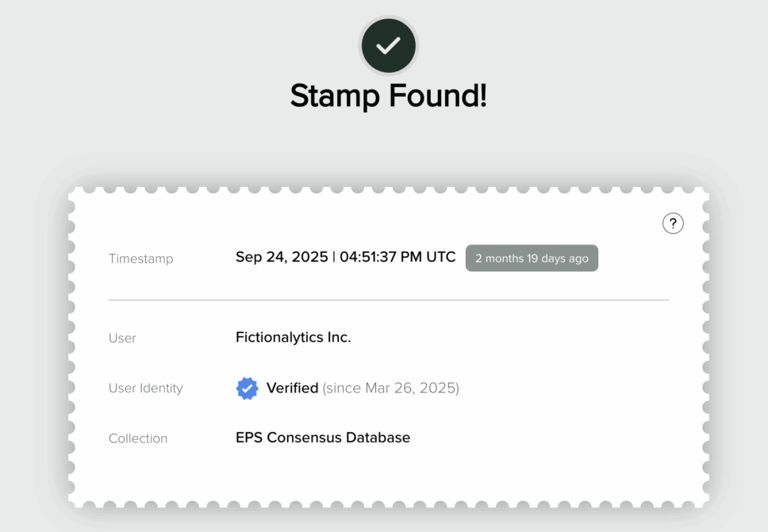The width and height of the screenshot is (768, 532).
Task: Click the EPS Consensus Database collection name
Action: click(323, 438)
